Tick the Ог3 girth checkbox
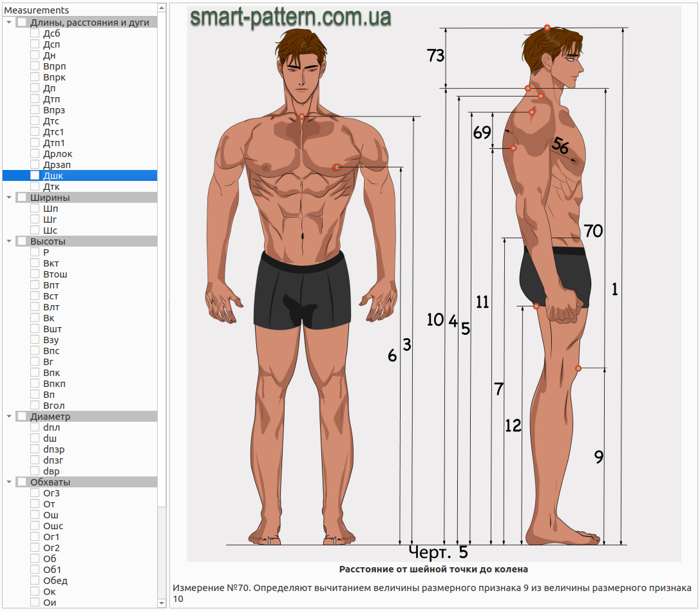 point(35,493)
